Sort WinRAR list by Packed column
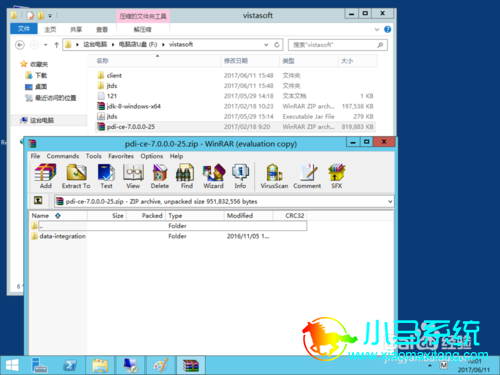Viewport: 500px width, 375px height. click(146, 216)
